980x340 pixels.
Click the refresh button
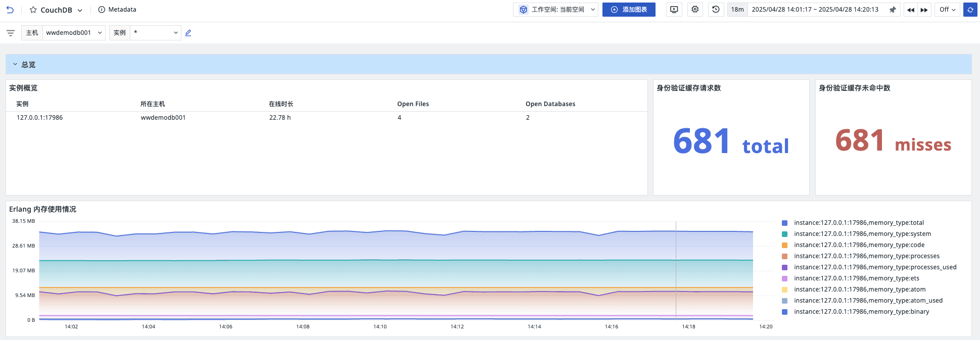(970, 10)
